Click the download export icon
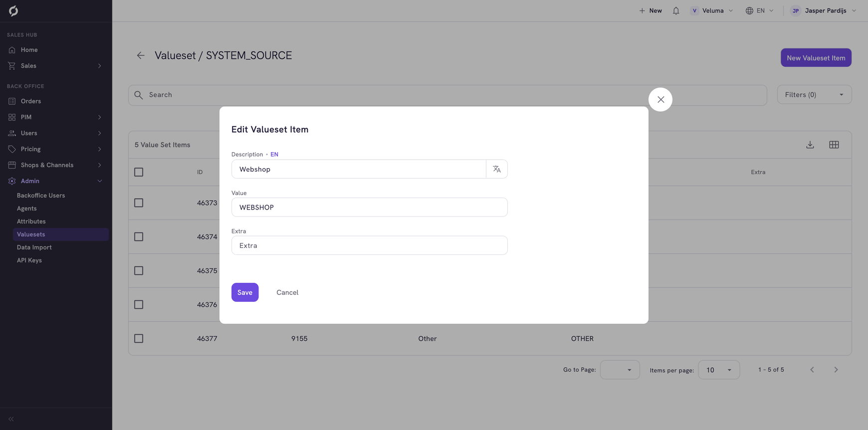The image size is (868, 430). 810,145
